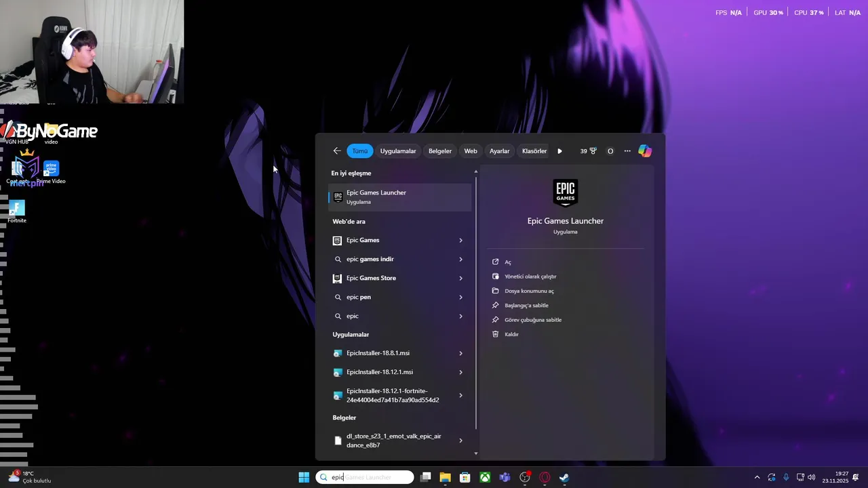Viewport: 868px width, 488px height.
Task: Open the taskbar icon with red notification badge
Action: [525, 477]
